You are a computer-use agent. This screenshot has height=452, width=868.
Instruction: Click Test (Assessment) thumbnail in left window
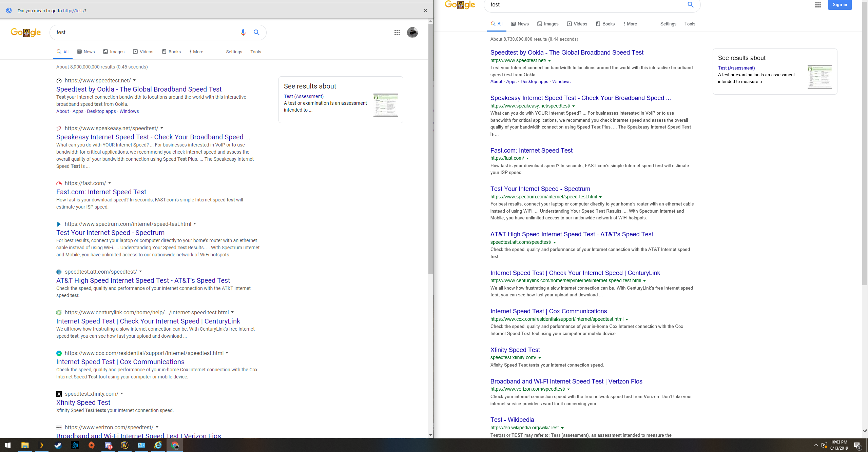click(x=385, y=105)
